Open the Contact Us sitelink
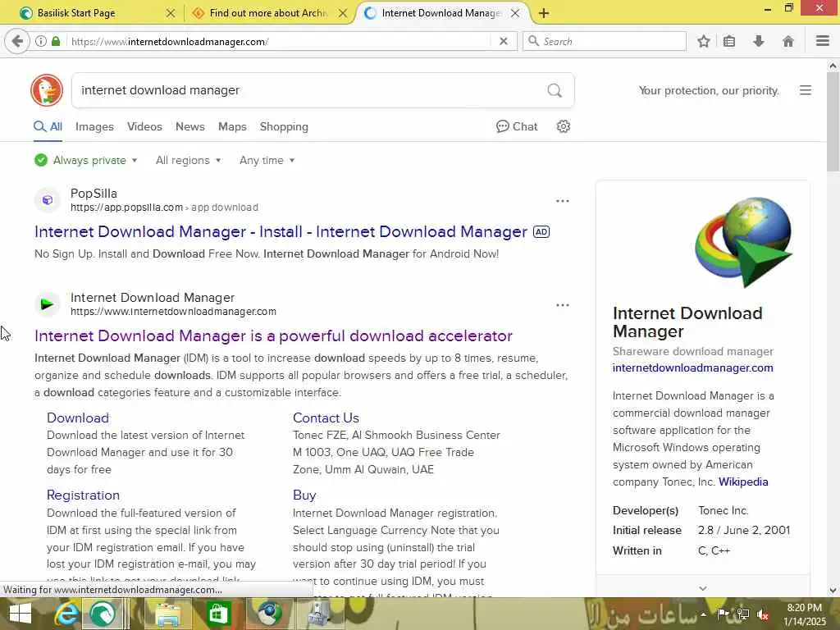The height and width of the screenshot is (630, 840). (x=326, y=418)
